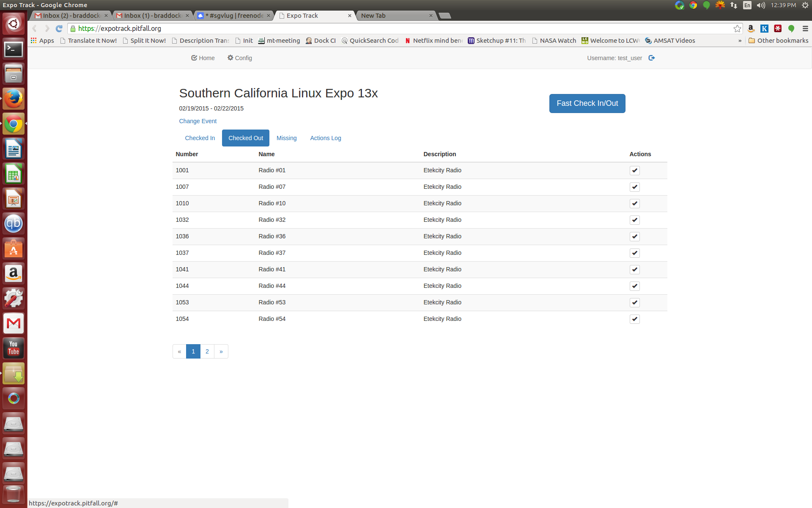Click the Amazon extension icon in toolbar
Viewport: 812px width, 508px height.
pyautogui.click(x=751, y=28)
